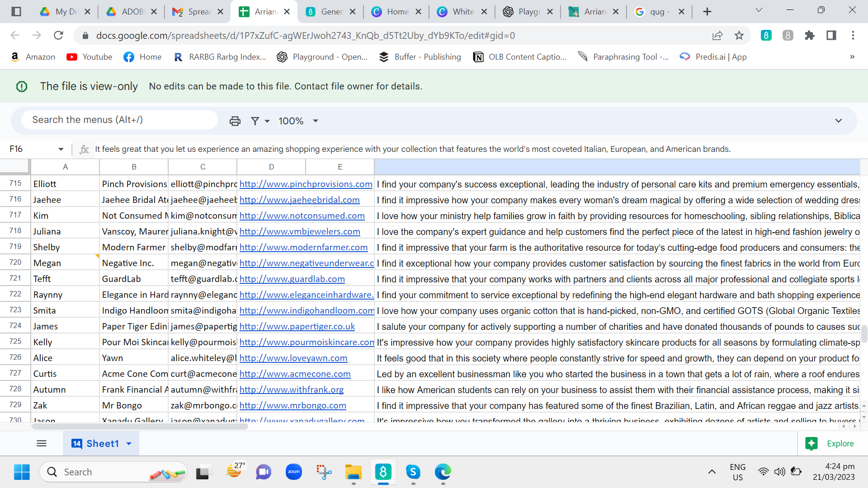Reload the page with refresh icon
This screenshot has height=488, width=868.
pyautogui.click(x=58, y=36)
